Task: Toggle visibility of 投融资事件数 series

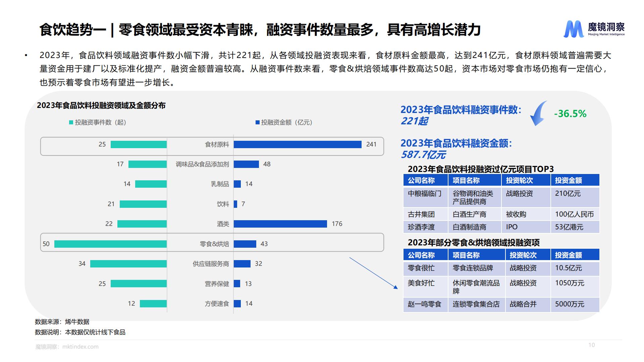Action: click(97, 123)
